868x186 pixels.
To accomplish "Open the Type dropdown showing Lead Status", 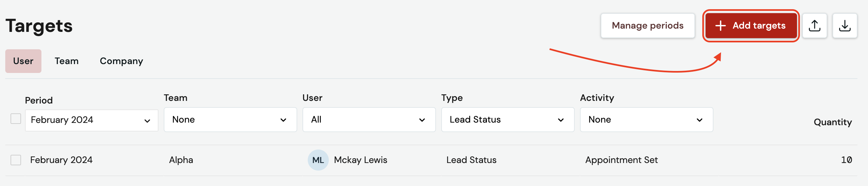I will 507,120.
